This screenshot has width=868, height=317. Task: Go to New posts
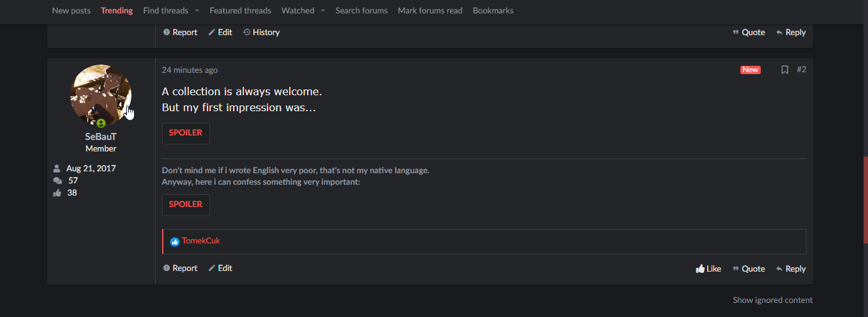tap(71, 11)
